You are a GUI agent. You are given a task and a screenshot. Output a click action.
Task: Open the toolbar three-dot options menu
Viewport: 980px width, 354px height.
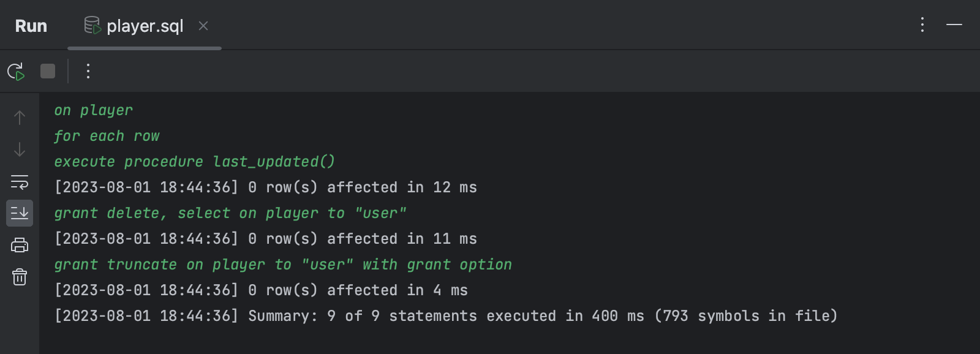pyautogui.click(x=88, y=70)
